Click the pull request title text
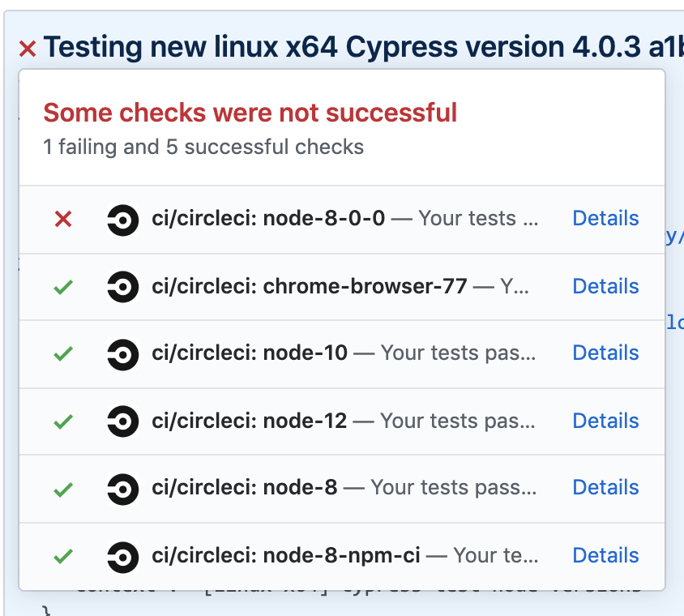The image size is (684, 616). click(x=324, y=47)
